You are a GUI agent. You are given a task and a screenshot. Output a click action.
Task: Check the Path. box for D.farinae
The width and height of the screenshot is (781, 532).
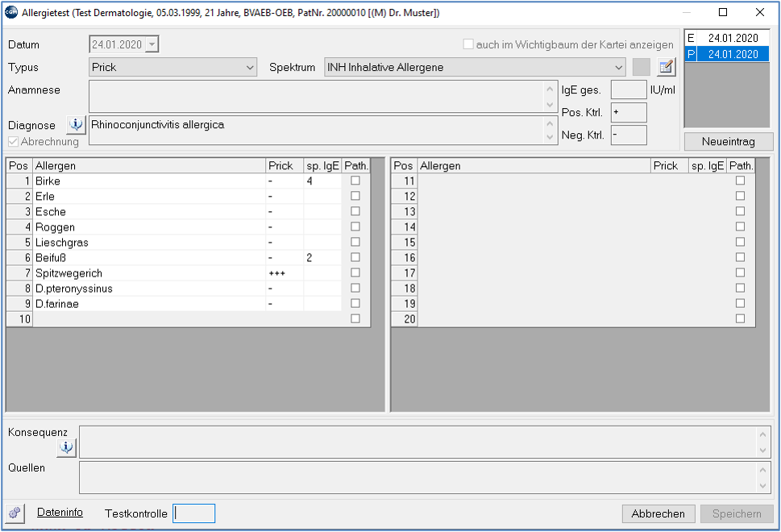[355, 303]
